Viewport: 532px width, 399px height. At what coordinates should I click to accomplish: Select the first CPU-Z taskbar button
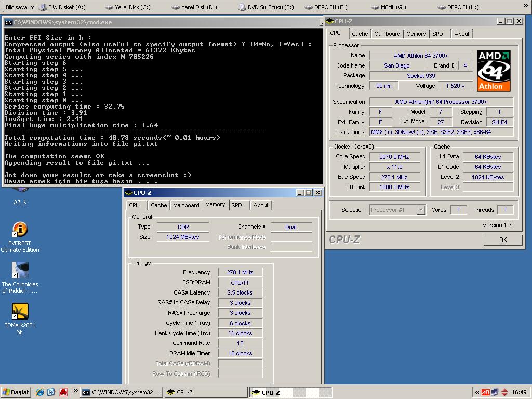click(x=206, y=392)
